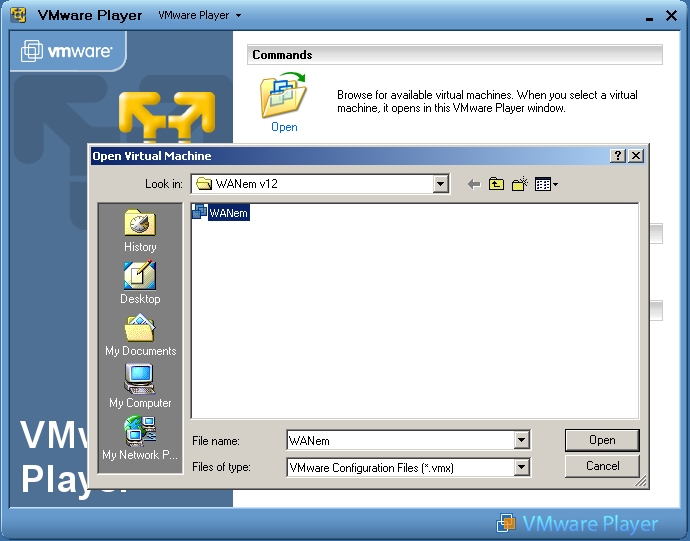Open My Documents in the places bar
This screenshot has height=541, width=690.
pyautogui.click(x=140, y=335)
